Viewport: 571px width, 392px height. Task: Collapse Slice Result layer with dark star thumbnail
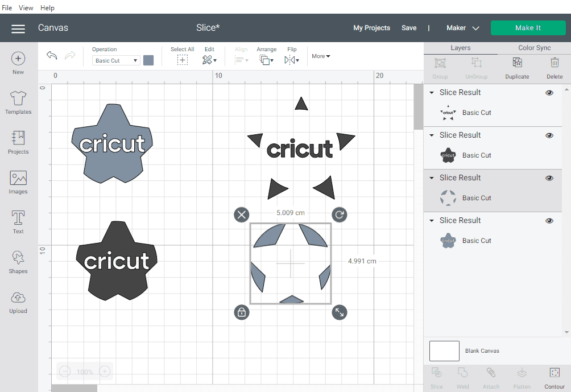tap(432, 135)
